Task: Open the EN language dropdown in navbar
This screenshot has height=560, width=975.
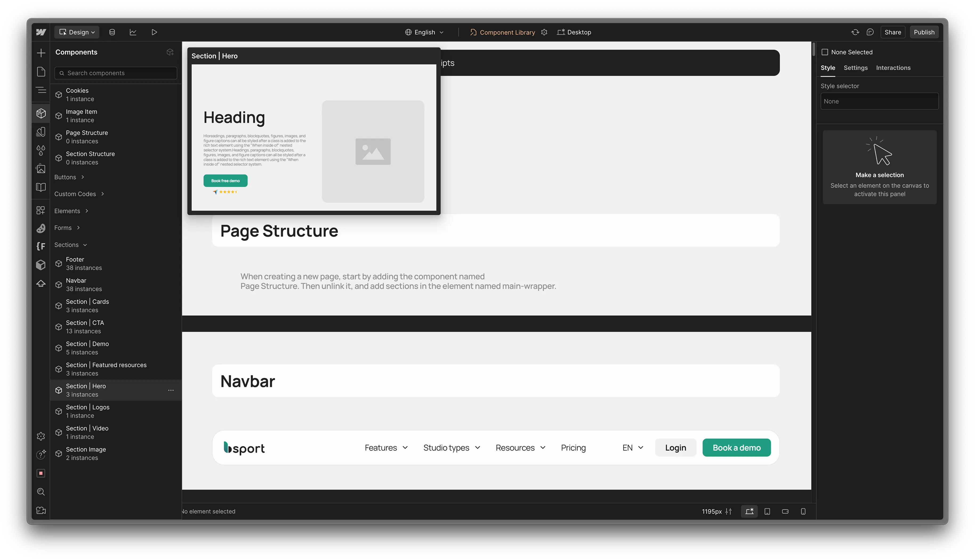Action: tap(633, 448)
